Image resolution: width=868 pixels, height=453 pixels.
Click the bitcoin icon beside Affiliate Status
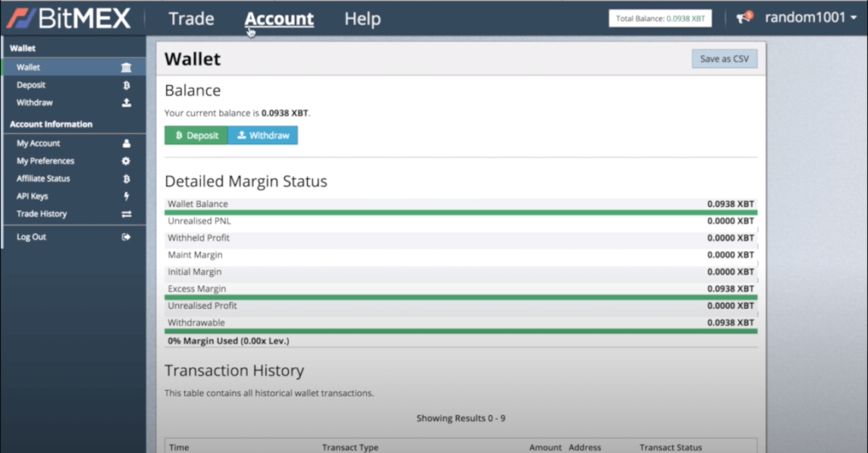tap(126, 179)
